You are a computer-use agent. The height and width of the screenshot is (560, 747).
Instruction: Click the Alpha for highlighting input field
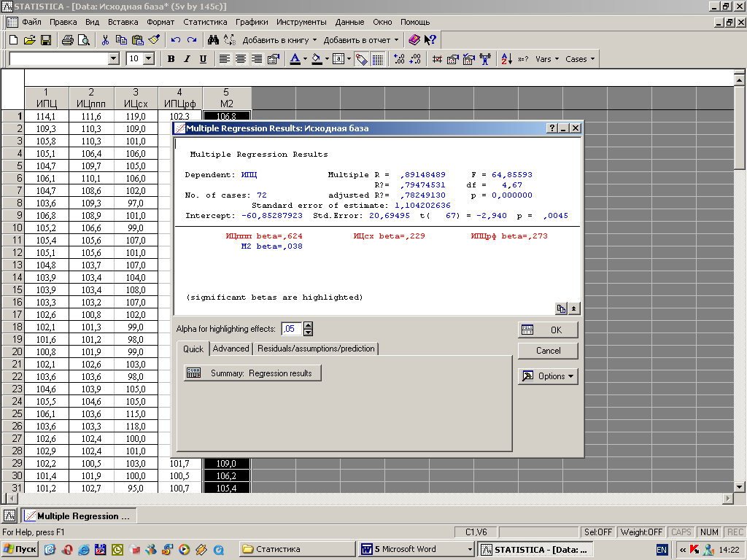point(292,329)
